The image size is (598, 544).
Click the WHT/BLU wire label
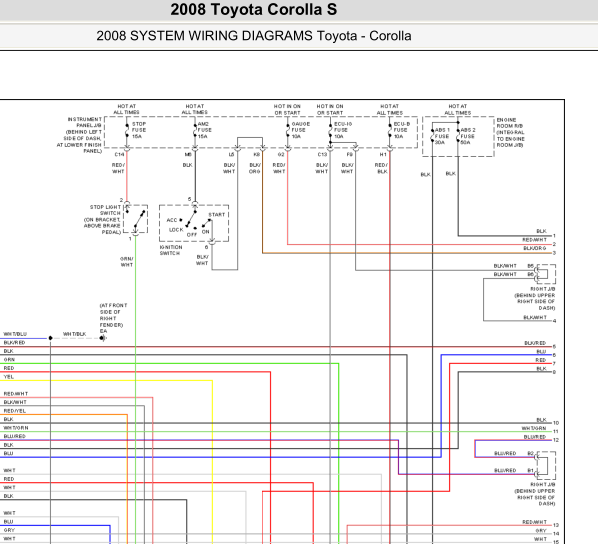[15, 334]
